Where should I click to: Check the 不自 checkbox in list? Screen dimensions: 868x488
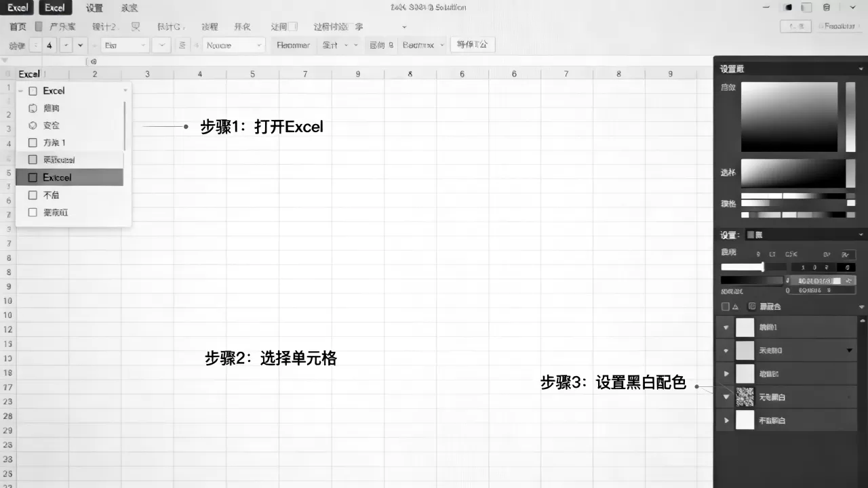(33, 195)
